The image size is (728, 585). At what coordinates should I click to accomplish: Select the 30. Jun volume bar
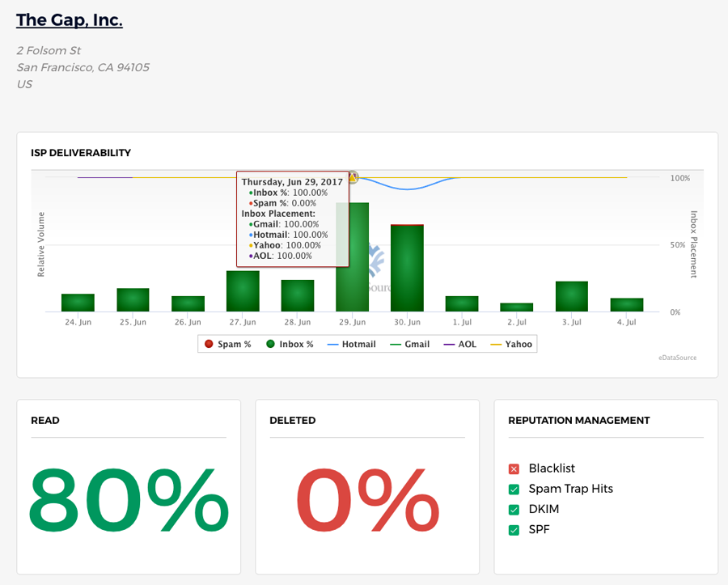(x=407, y=268)
